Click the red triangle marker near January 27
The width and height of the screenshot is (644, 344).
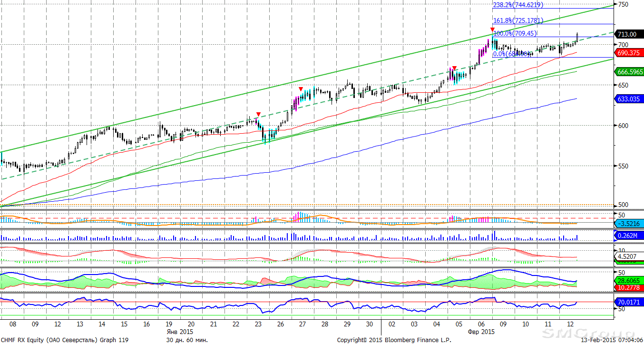pyautogui.click(x=301, y=89)
